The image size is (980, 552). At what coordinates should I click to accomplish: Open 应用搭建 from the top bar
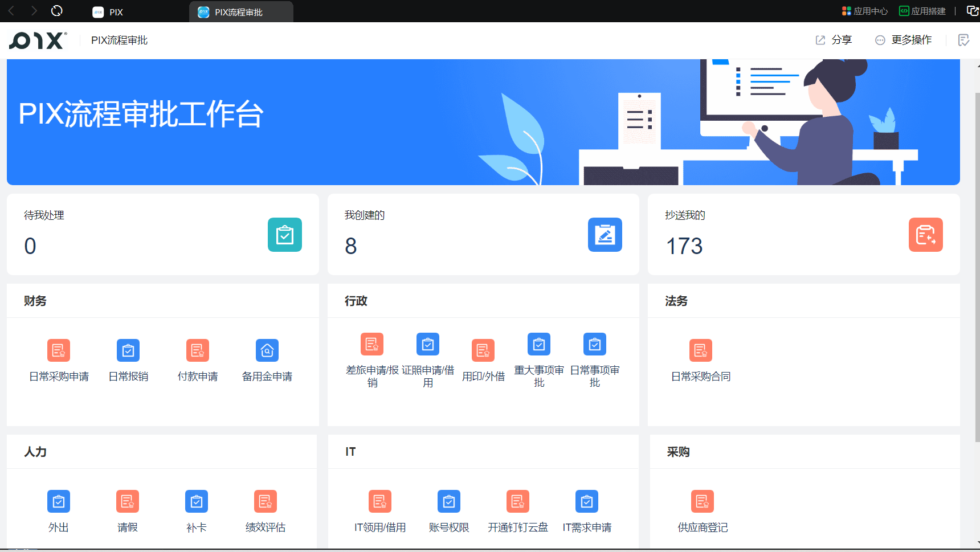tap(922, 11)
